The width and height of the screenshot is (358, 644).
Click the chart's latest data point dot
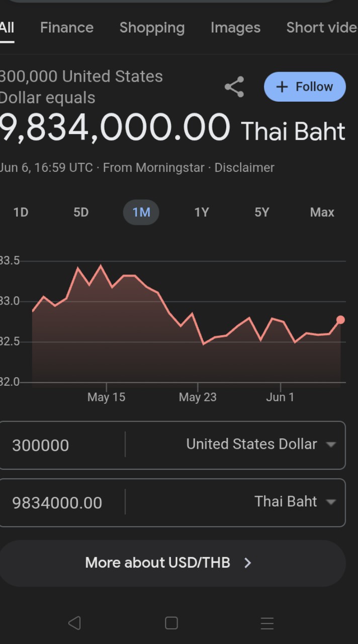click(340, 319)
